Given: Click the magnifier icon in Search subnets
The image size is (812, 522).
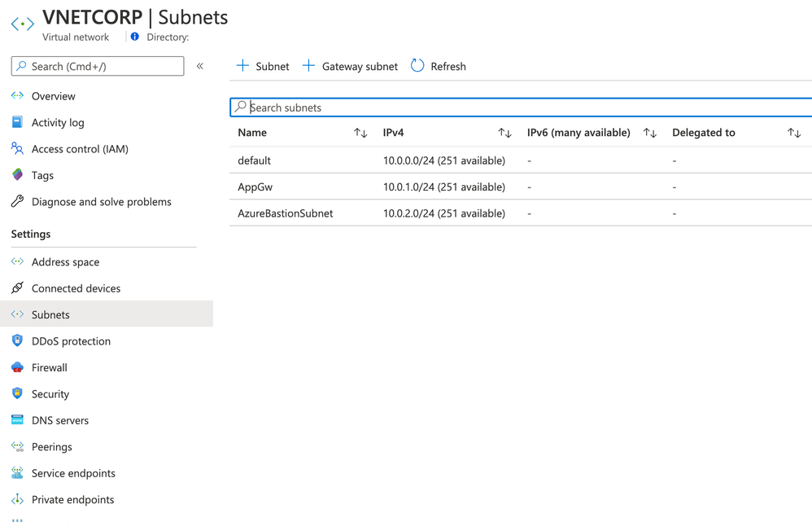Looking at the screenshot, I should (240, 106).
